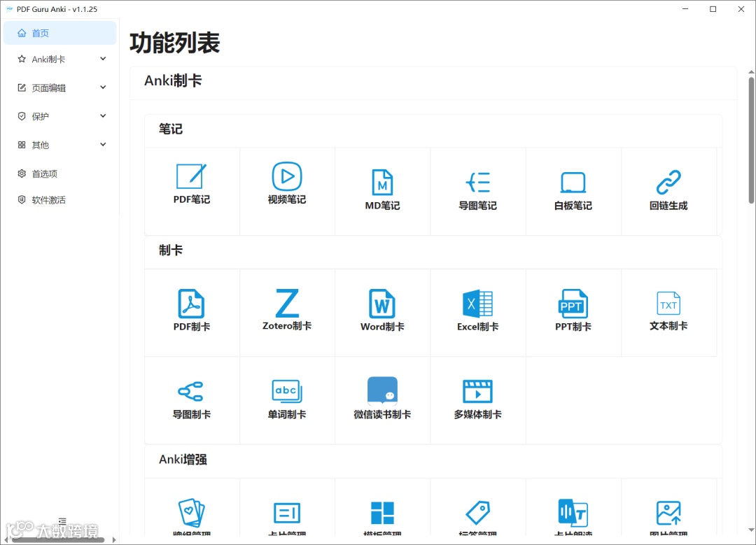Select the Zotero制卡 tool
756x545 pixels.
pos(287,311)
